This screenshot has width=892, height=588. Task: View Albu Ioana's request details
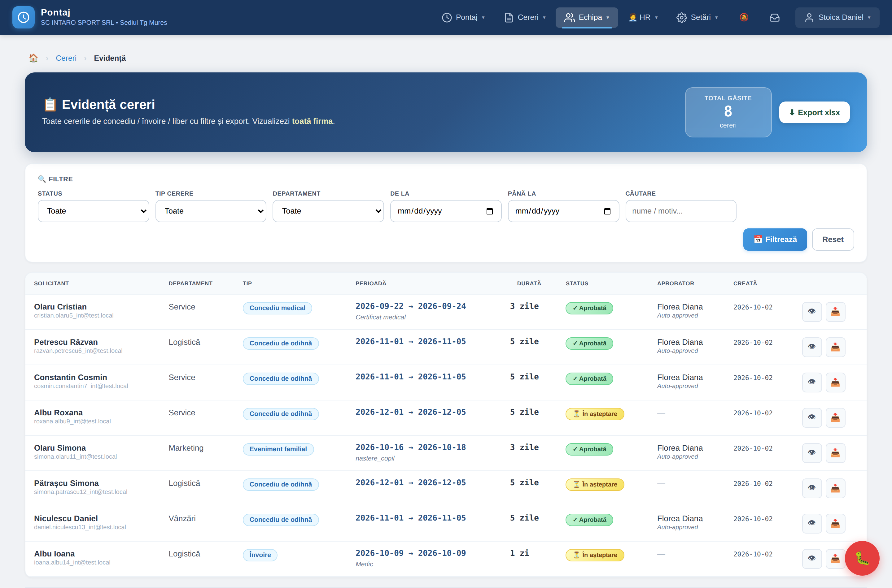812,558
